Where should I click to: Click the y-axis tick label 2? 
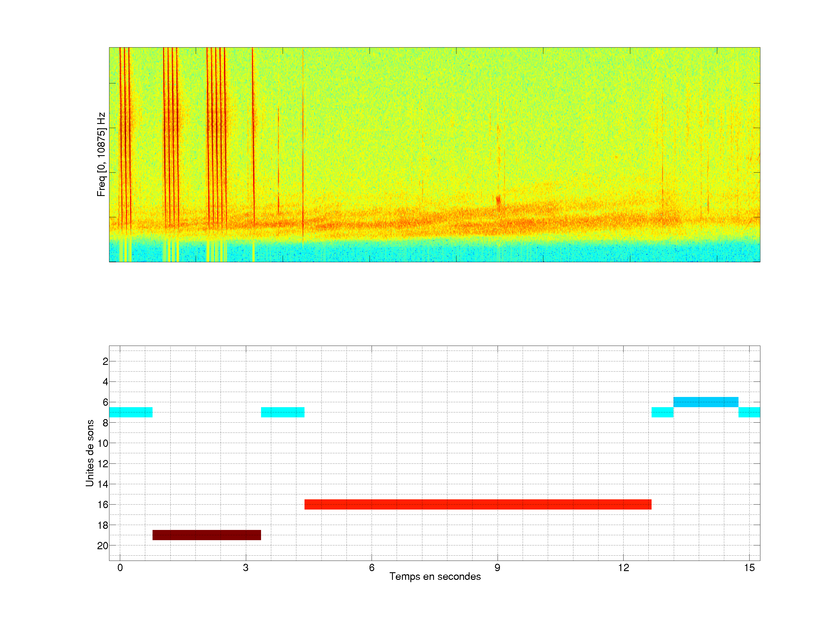click(105, 361)
